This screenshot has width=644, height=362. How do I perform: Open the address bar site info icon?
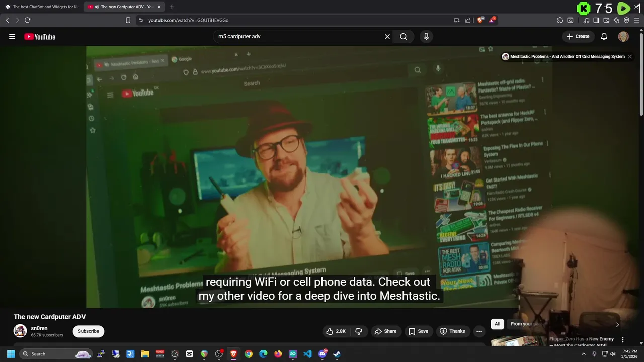pyautogui.click(x=141, y=20)
